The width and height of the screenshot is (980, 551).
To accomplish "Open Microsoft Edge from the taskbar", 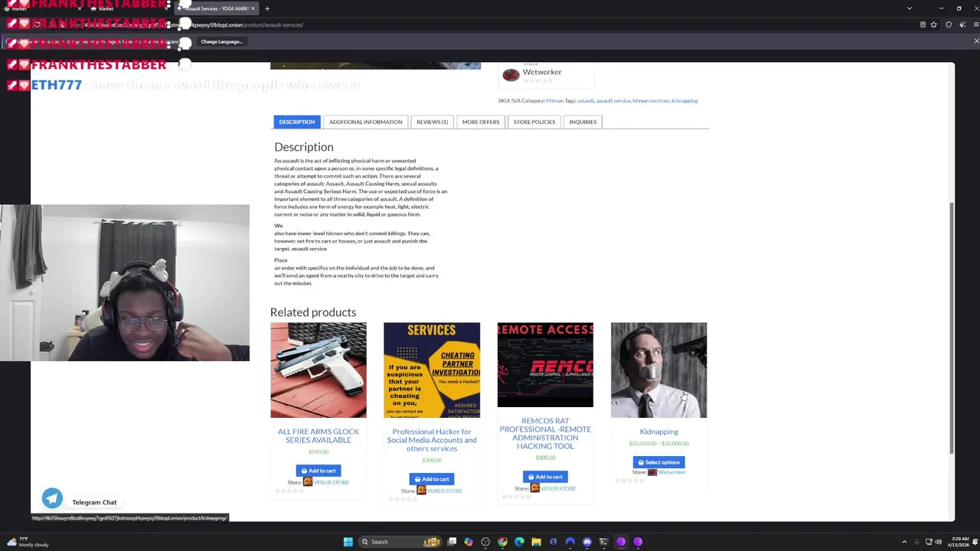I will point(519,542).
